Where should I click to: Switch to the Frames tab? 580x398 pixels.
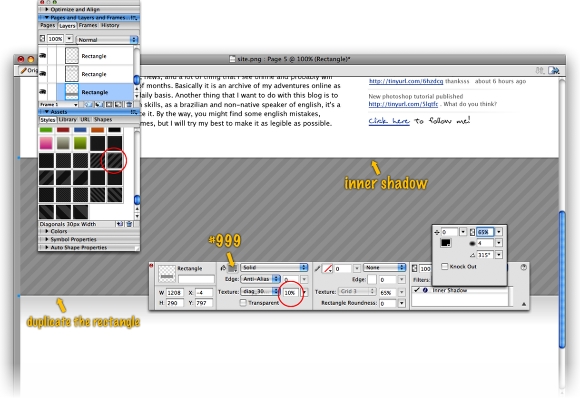tap(88, 26)
